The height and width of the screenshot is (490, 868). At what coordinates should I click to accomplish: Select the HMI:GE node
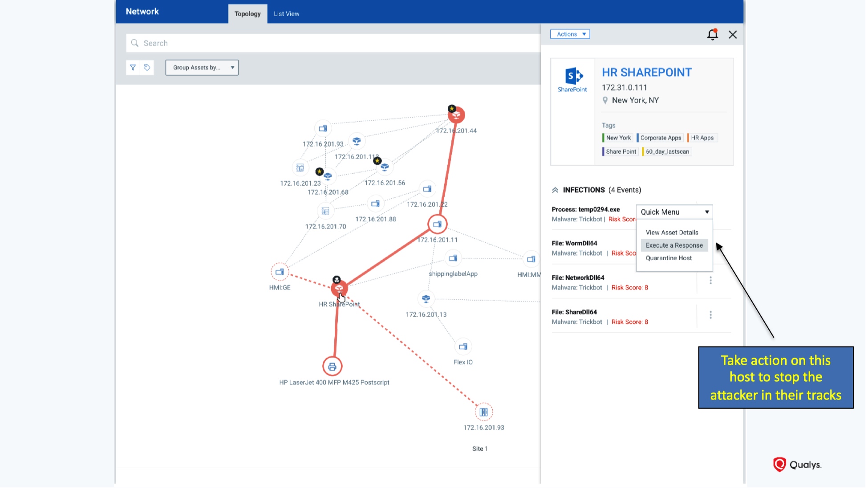pos(280,272)
